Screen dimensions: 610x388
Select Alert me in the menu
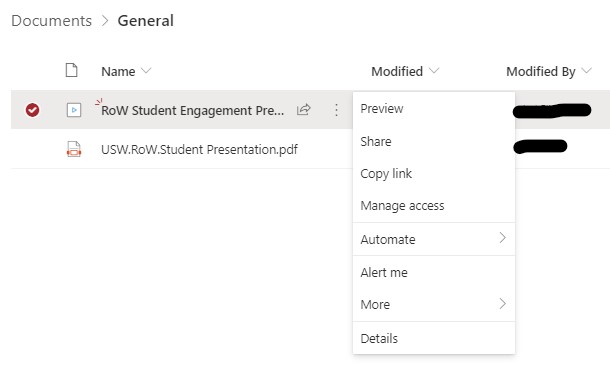[x=434, y=272]
